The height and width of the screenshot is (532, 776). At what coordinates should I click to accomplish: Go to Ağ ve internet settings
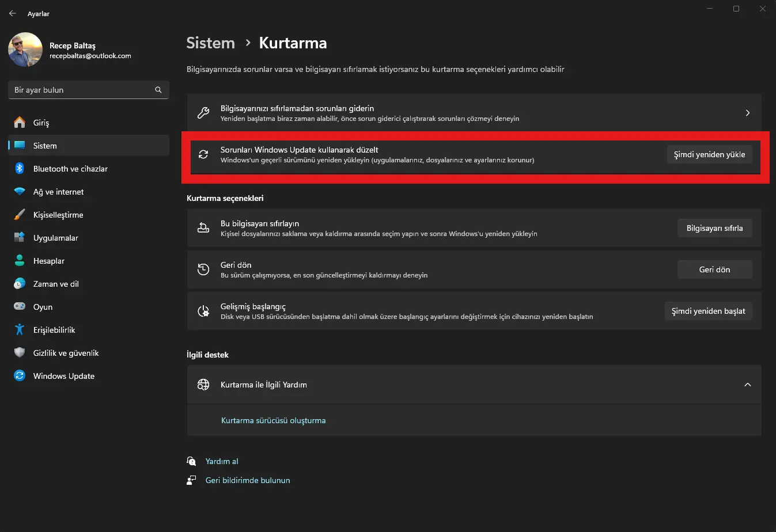[89, 192]
